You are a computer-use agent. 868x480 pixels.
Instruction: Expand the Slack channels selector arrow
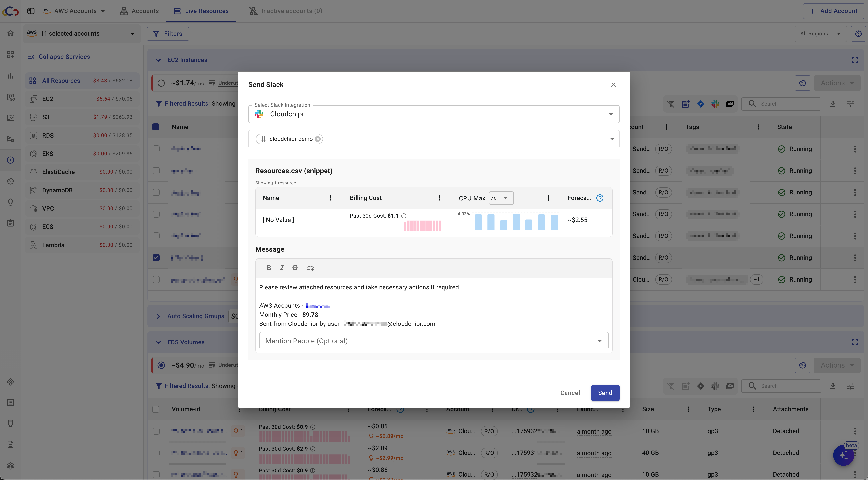tap(612, 139)
